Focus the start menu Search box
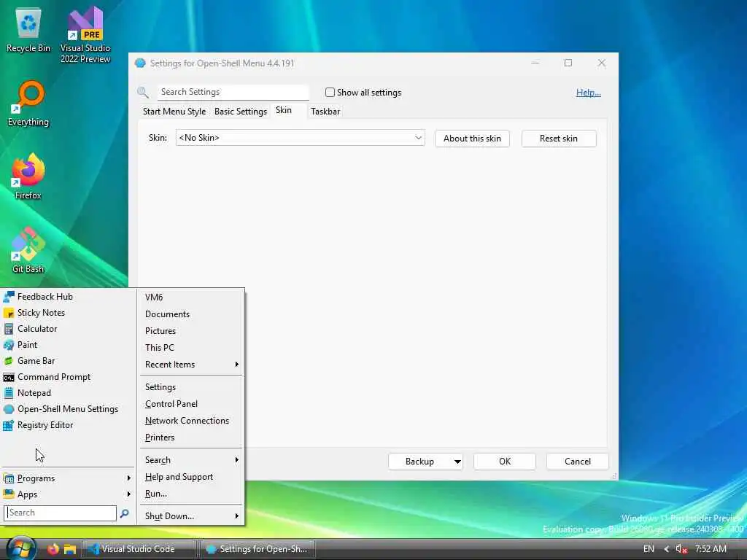This screenshot has width=747, height=560. coord(60,513)
